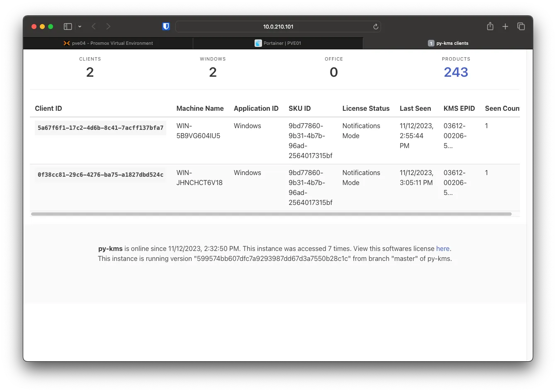Click the Proxmox icon in first tab
The image size is (556, 392).
(x=66, y=43)
